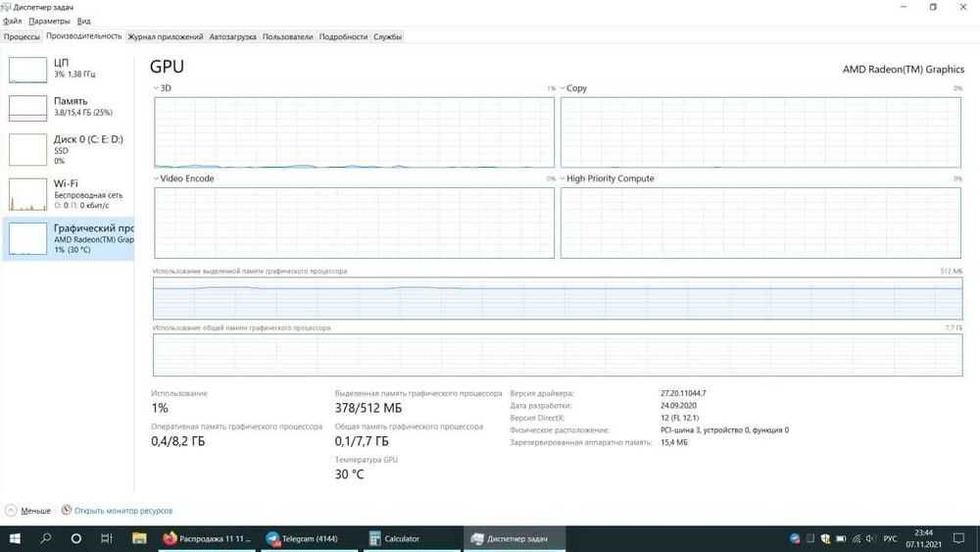Click the Windows Security shield tray icon

point(825,538)
